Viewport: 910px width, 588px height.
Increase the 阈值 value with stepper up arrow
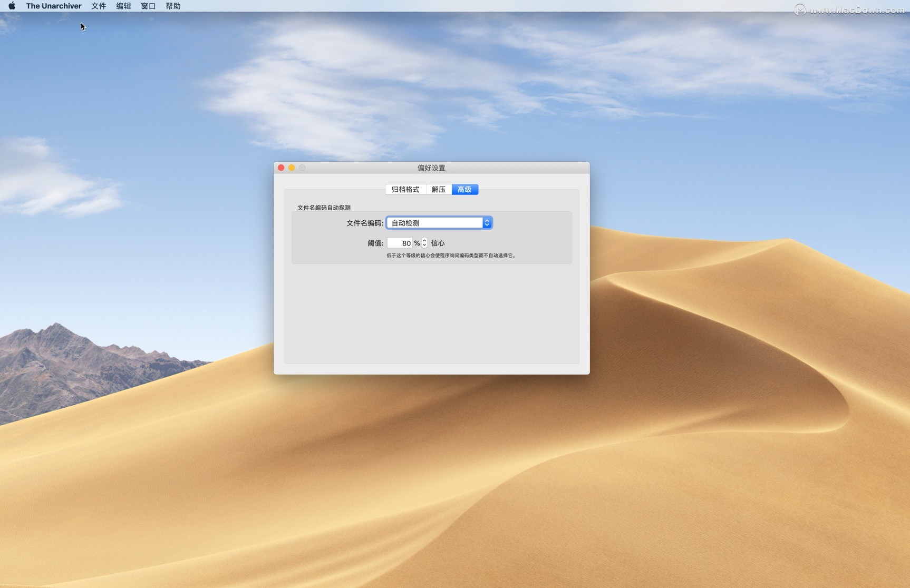[x=424, y=240]
